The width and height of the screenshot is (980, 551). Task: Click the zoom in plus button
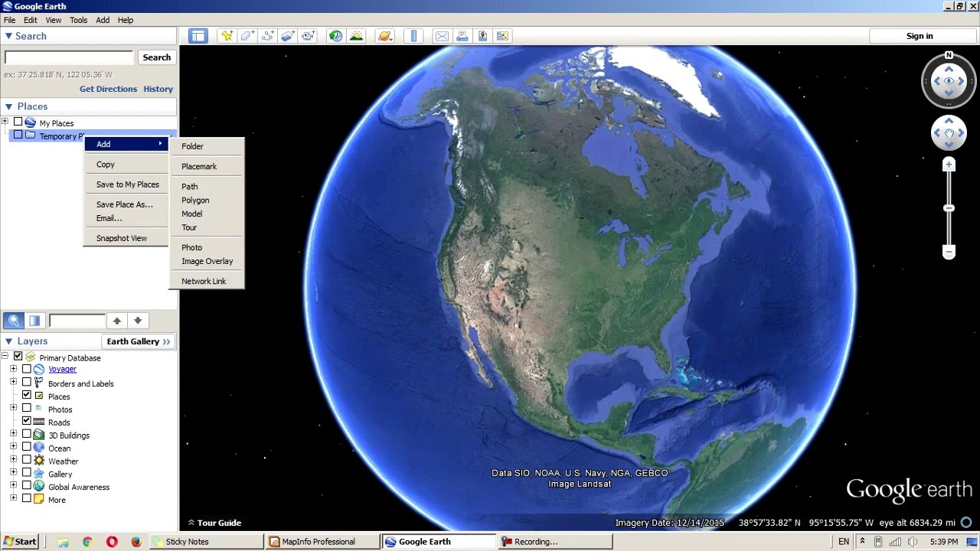point(949,165)
